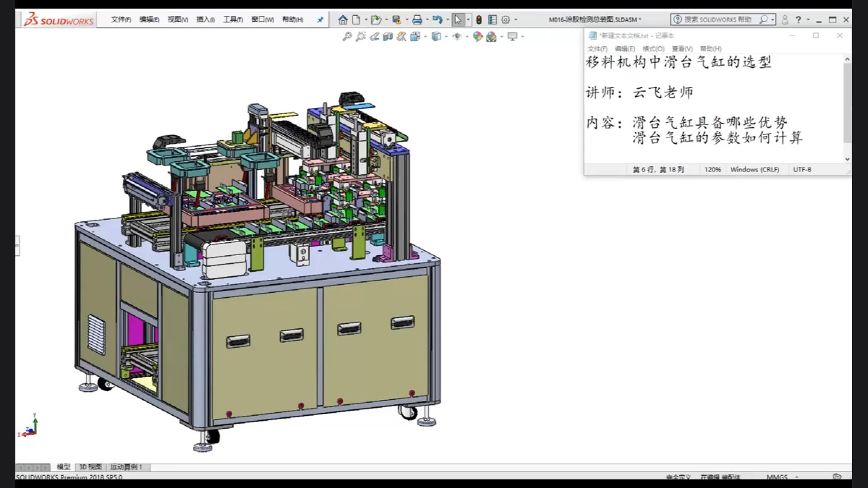The width and height of the screenshot is (868, 488).
Task: Expand the Apply Scene dropdown arrow
Action: 502,37
